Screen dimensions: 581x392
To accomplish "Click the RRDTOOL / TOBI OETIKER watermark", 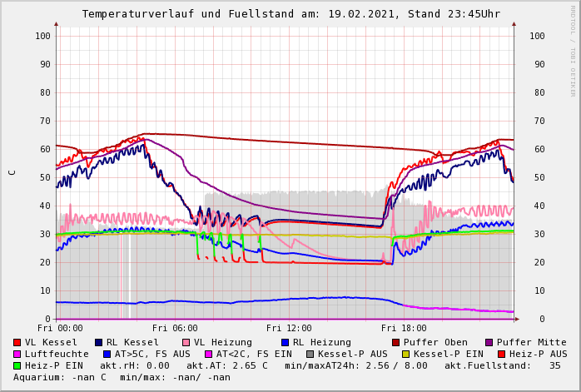I will (573, 50).
